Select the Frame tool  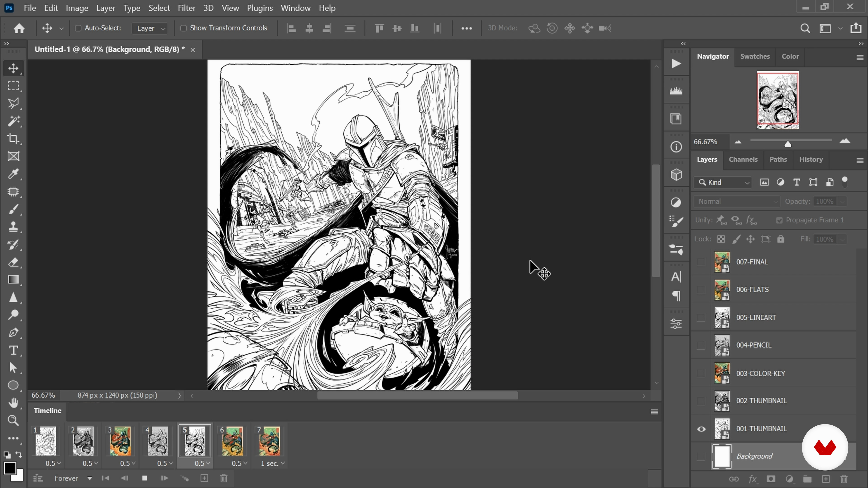click(x=14, y=156)
